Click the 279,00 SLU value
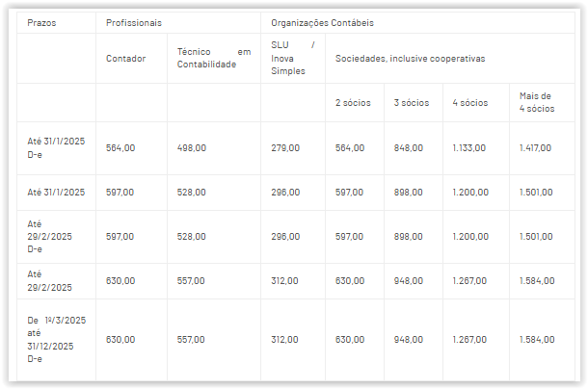The image size is (588, 389). (x=284, y=147)
